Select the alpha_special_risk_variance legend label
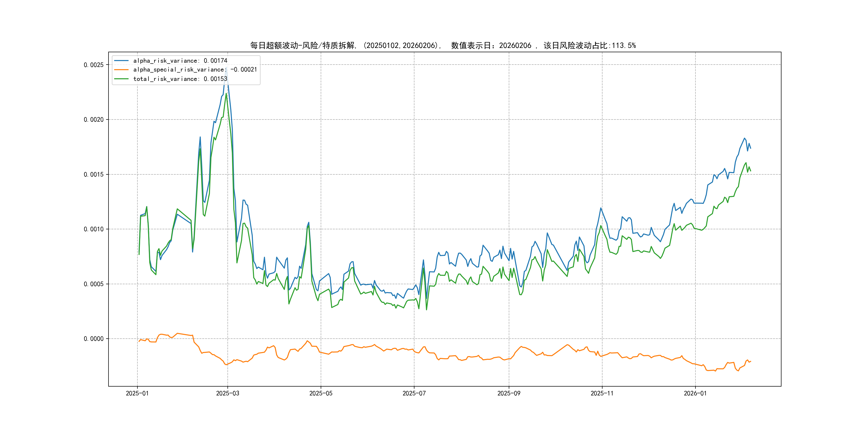The height and width of the screenshot is (434, 868). click(195, 70)
